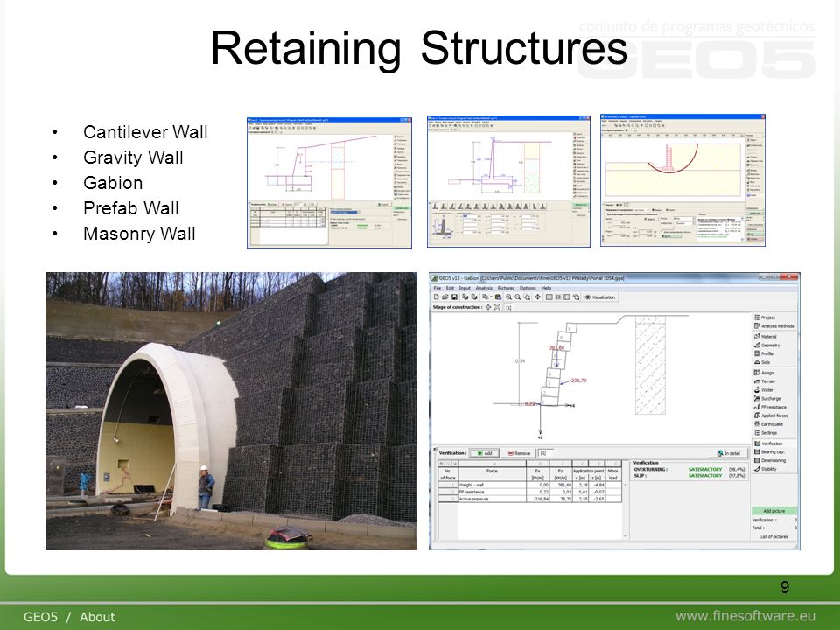Open the Analysis menu
840x630 pixels.
(484, 288)
